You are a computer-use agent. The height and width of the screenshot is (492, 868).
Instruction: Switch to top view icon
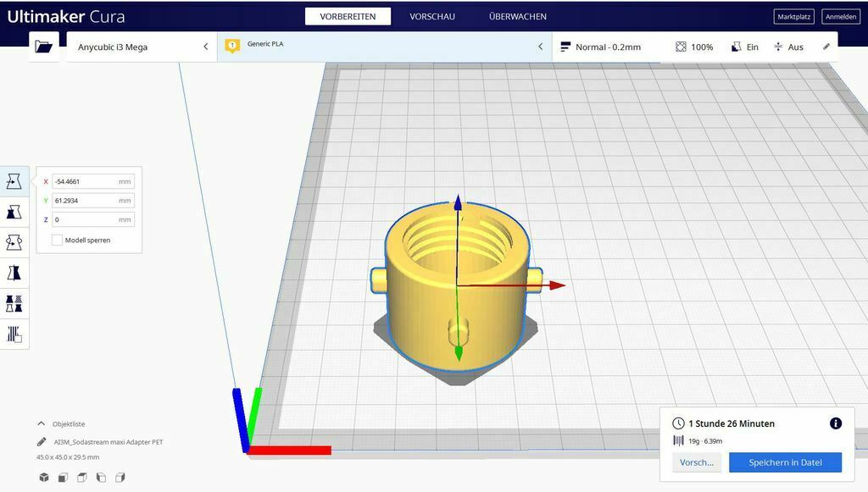pos(82,477)
